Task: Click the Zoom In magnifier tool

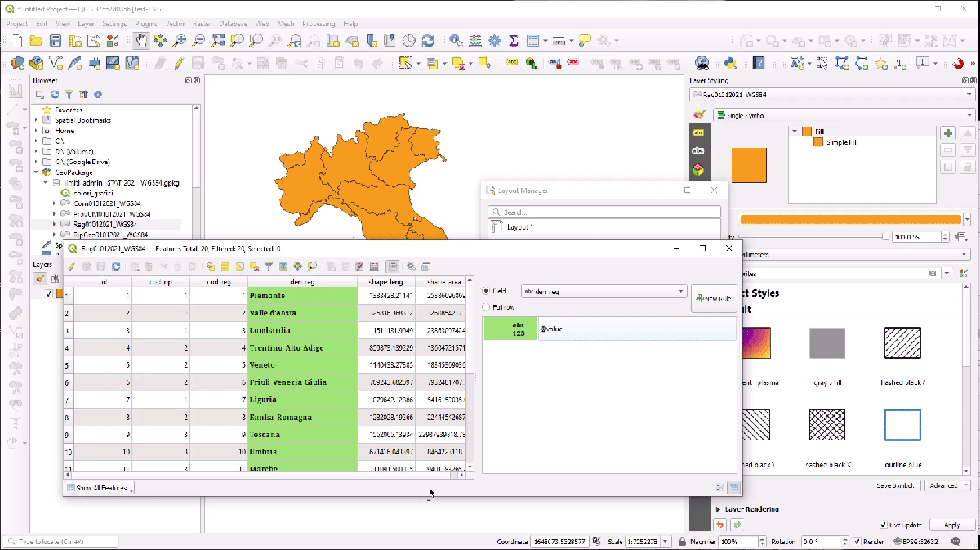Action: [x=180, y=40]
